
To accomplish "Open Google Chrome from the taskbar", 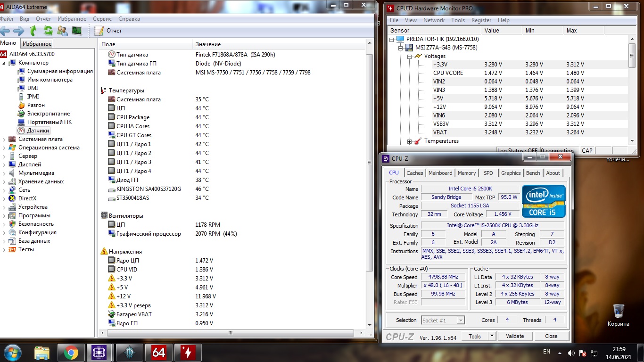I will [71, 353].
